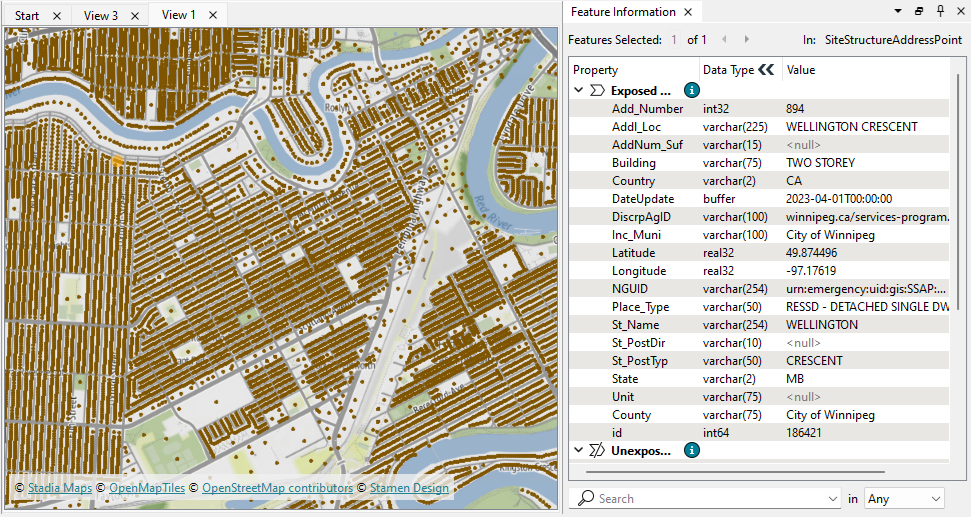Select the NGUID urn:emergency value

point(866,289)
